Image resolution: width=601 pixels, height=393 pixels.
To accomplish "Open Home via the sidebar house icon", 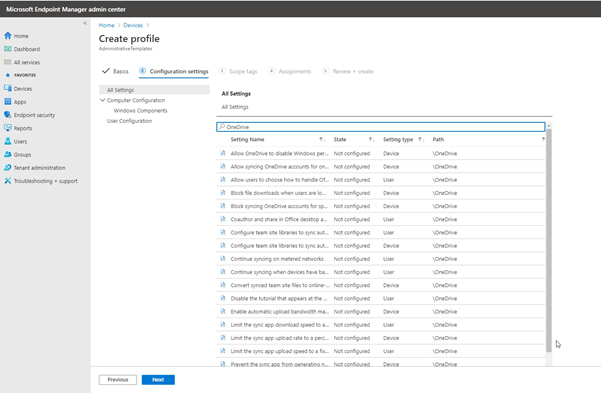I will (x=8, y=36).
